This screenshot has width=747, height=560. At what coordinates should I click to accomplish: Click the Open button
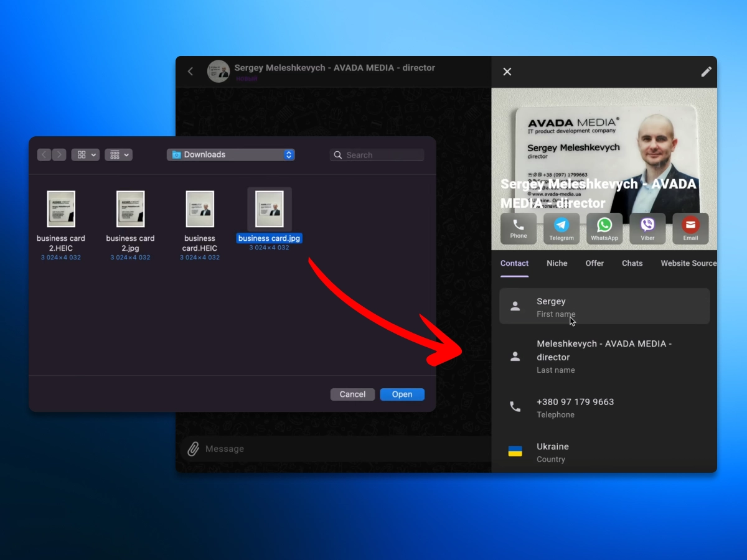click(x=402, y=394)
